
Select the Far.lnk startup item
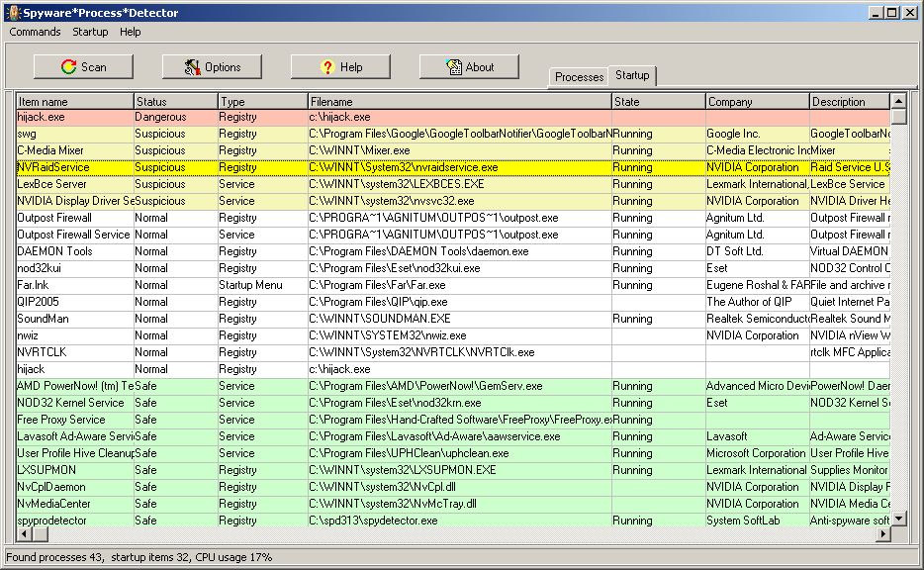(x=452, y=285)
